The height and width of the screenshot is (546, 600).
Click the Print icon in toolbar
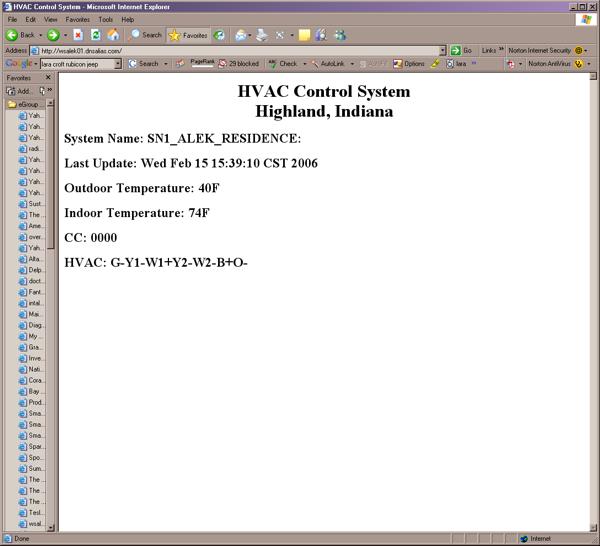click(261, 35)
